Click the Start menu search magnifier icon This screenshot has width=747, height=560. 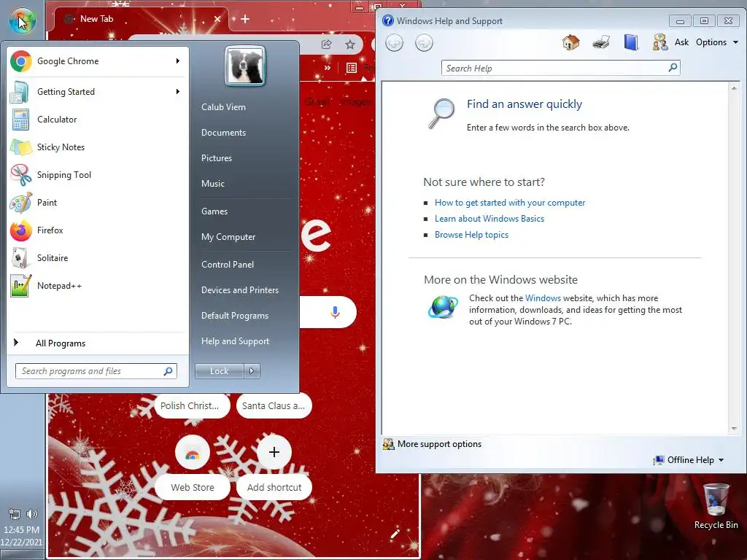(169, 371)
